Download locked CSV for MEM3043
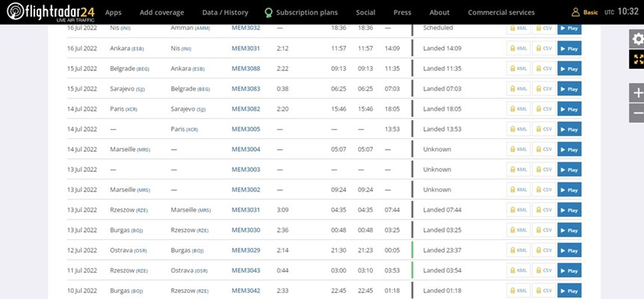Screen dimensions: 644x299 pos(544,271)
